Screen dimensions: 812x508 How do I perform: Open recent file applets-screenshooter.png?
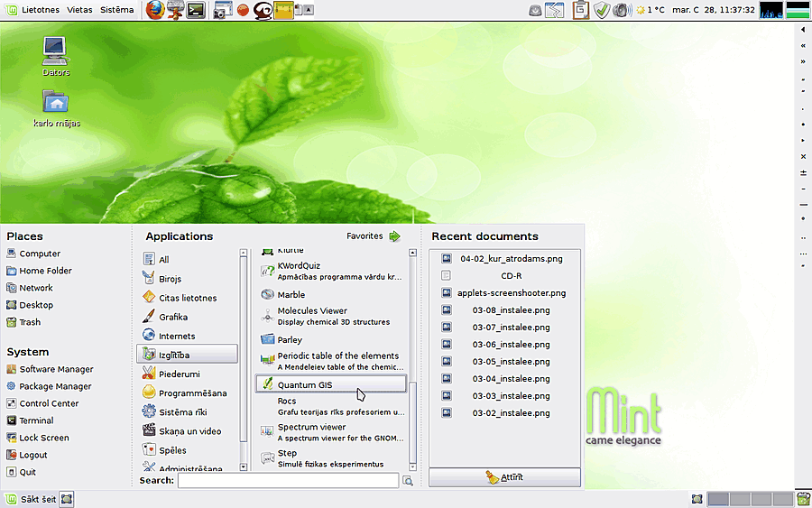[x=504, y=292]
